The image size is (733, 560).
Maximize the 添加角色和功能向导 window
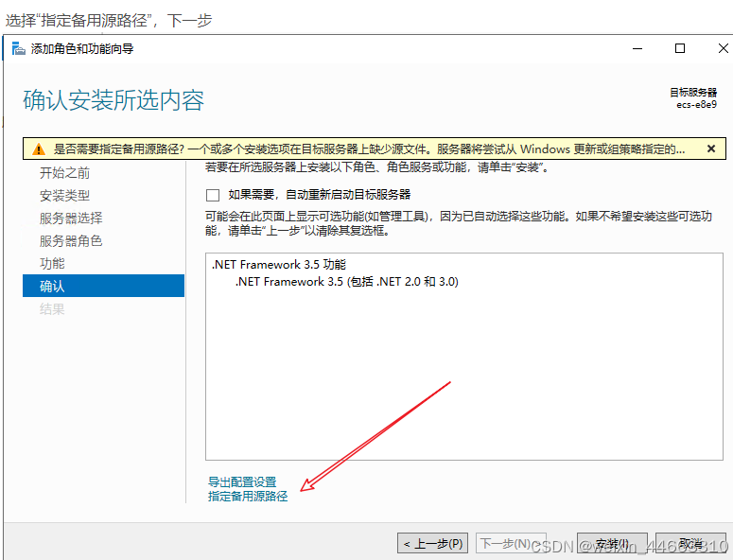coord(679,48)
